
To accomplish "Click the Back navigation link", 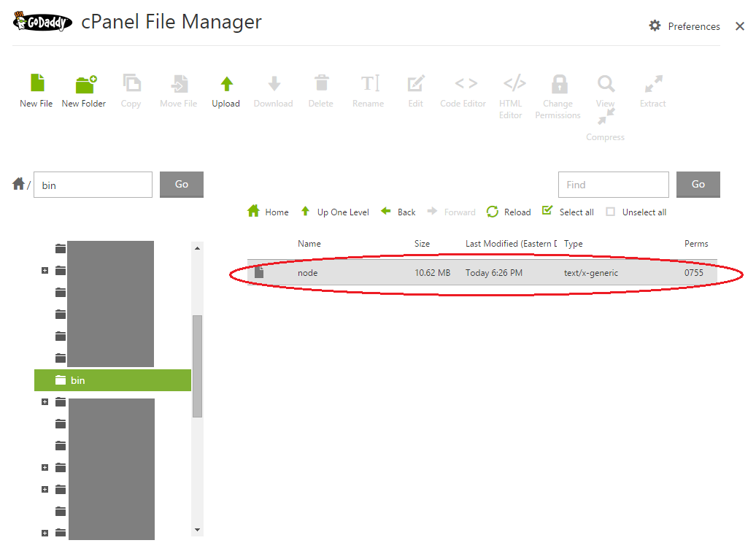I will click(x=398, y=212).
